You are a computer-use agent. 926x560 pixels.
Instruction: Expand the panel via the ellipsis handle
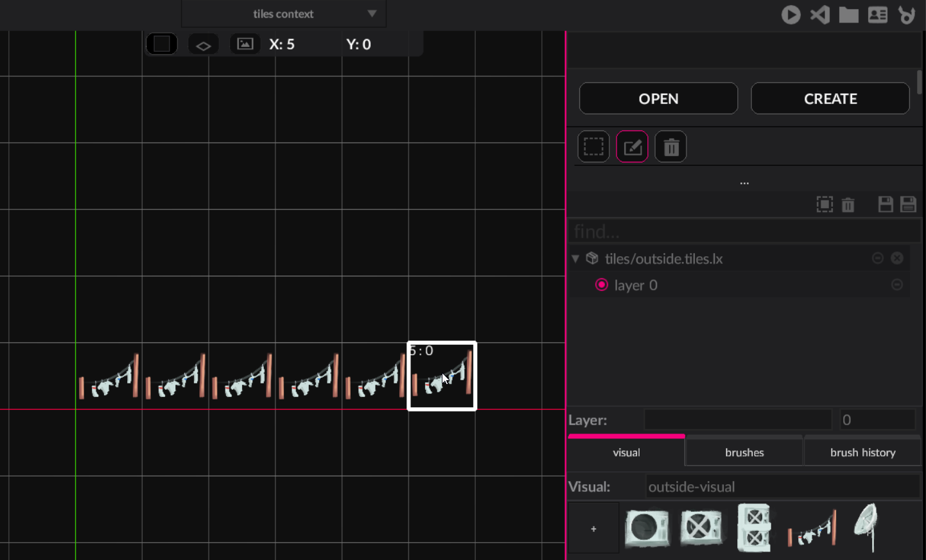(744, 183)
